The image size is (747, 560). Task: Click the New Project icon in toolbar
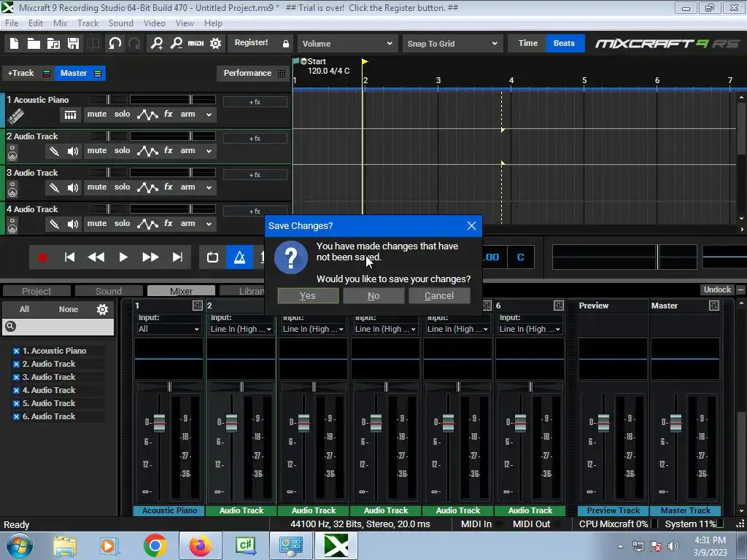[15, 43]
